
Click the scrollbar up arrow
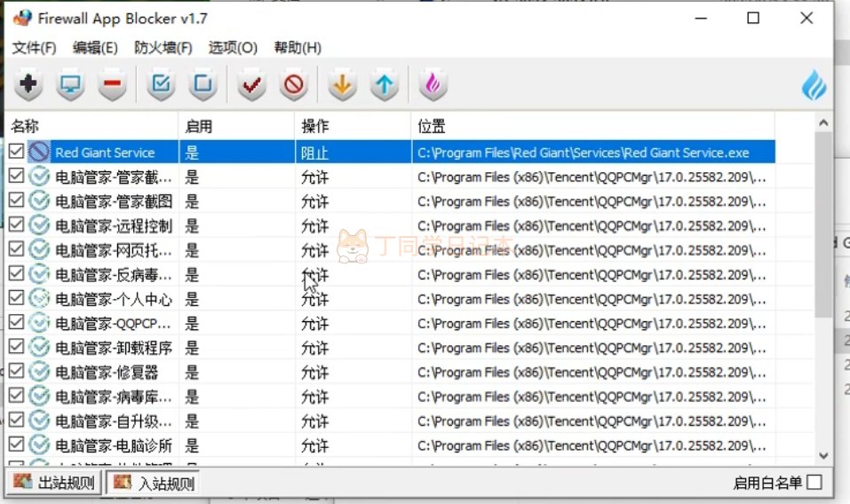click(823, 122)
